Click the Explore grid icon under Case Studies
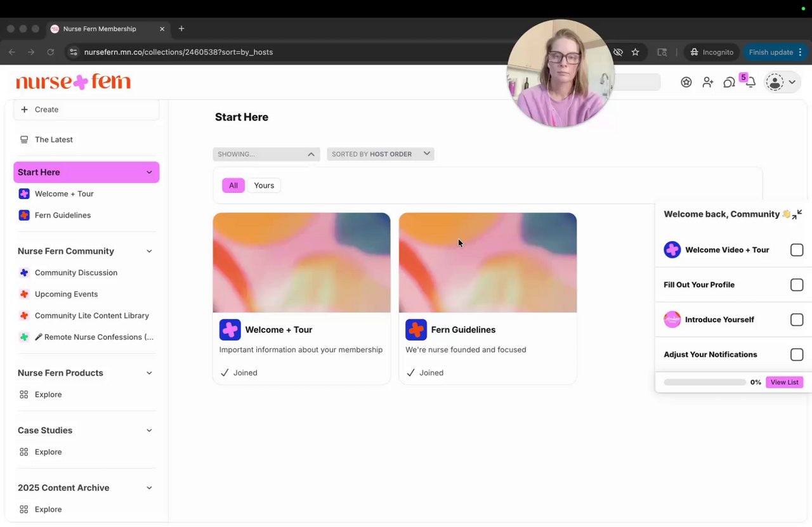 point(24,452)
